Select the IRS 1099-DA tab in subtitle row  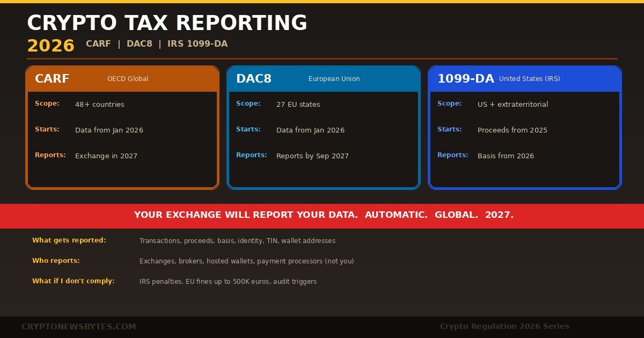[x=197, y=44]
